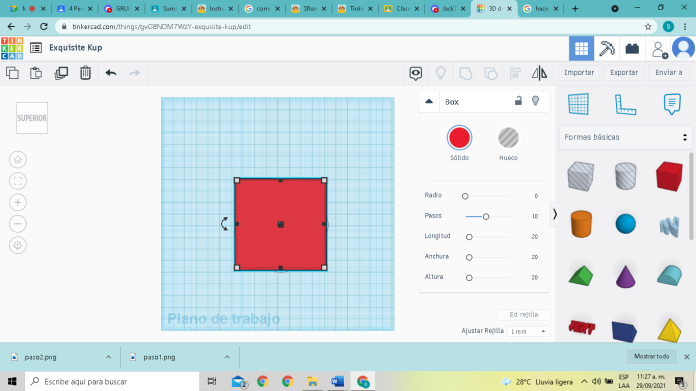
Task: Click the Tinkercad logo
Action: pos(12,48)
